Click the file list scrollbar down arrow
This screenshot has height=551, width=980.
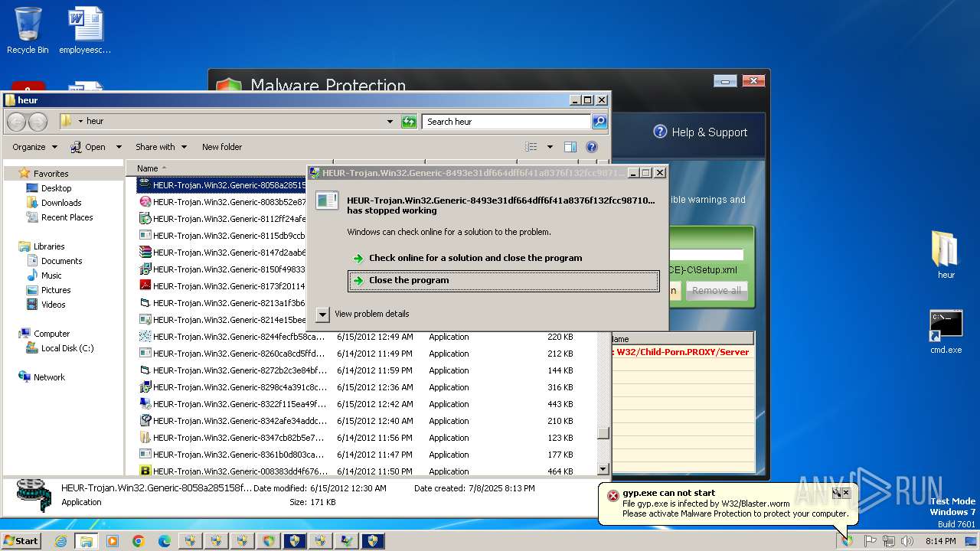[x=603, y=469]
